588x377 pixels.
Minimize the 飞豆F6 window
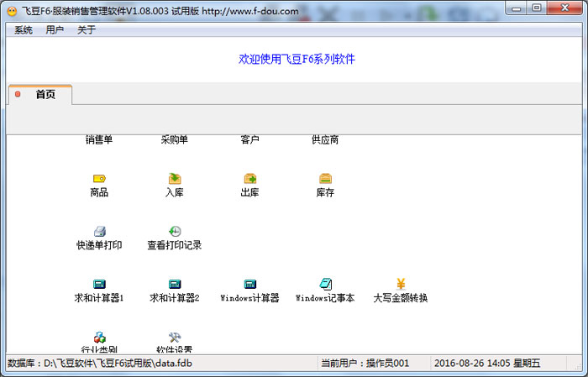(x=517, y=8)
